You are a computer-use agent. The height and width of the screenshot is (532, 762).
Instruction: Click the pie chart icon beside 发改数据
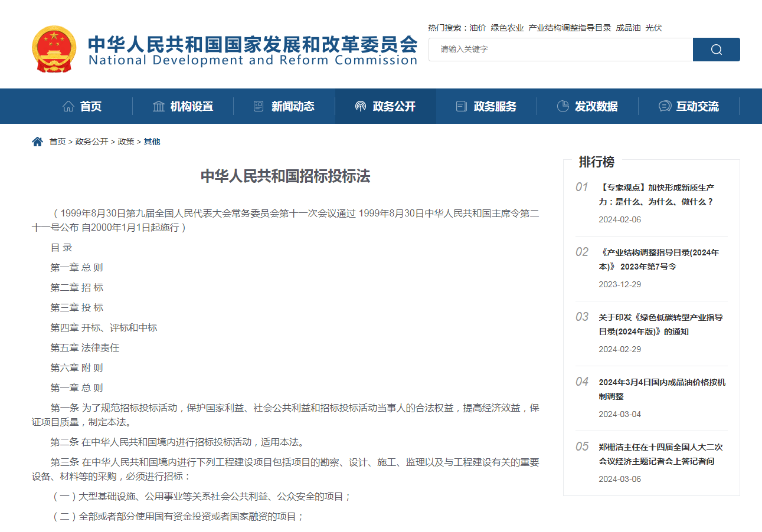562,106
